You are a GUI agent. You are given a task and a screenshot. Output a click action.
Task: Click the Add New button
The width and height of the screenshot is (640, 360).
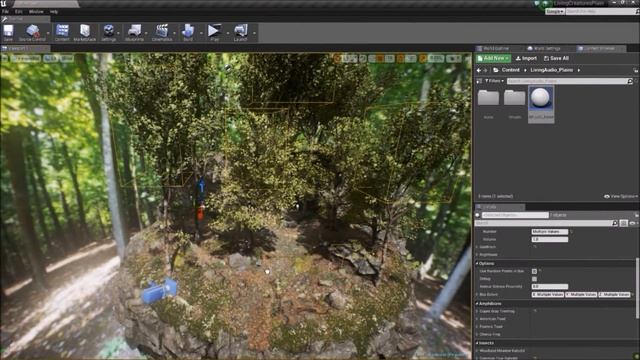pyautogui.click(x=493, y=59)
